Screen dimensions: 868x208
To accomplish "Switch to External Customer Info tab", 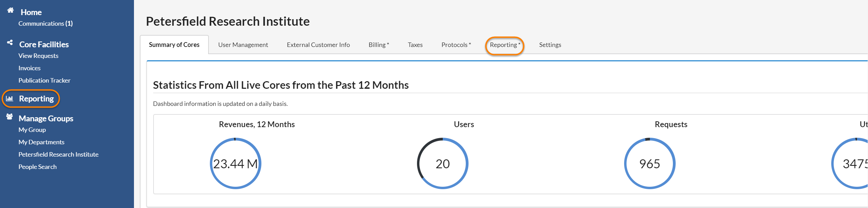I will [318, 45].
